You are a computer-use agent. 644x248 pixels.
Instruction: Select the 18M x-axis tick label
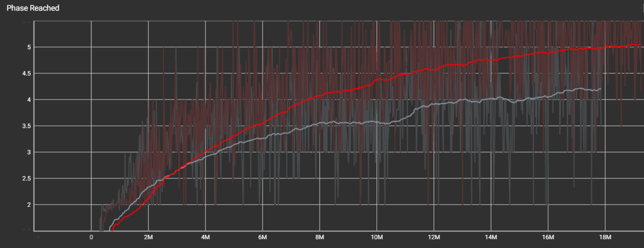pyautogui.click(x=605, y=237)
